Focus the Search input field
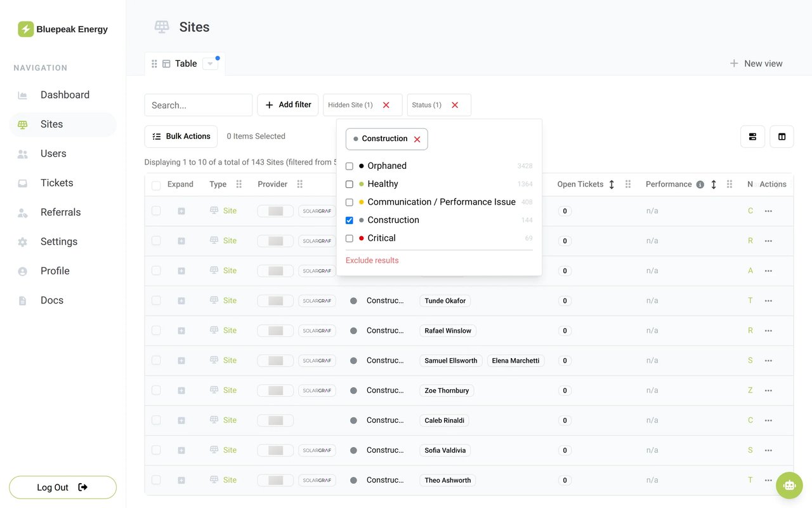Image resolution: width=812 pixels, height=508 pixels. click(199, 105)
